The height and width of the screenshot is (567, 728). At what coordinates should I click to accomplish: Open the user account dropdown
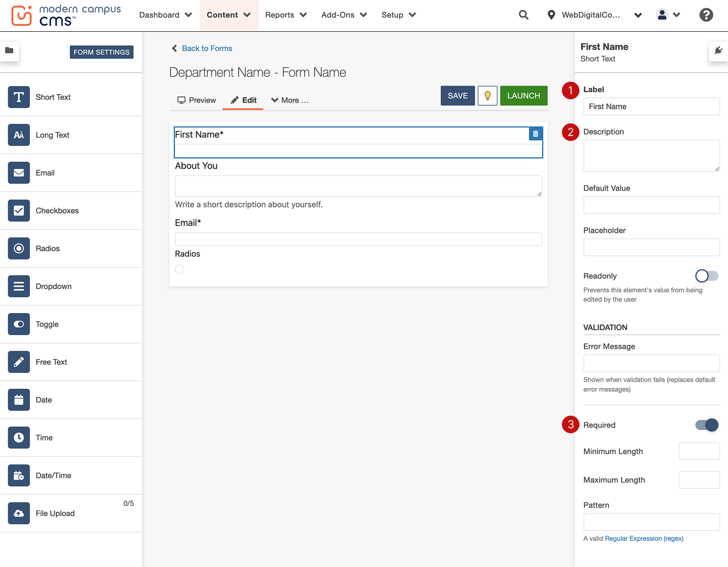(x=668, y=15)
